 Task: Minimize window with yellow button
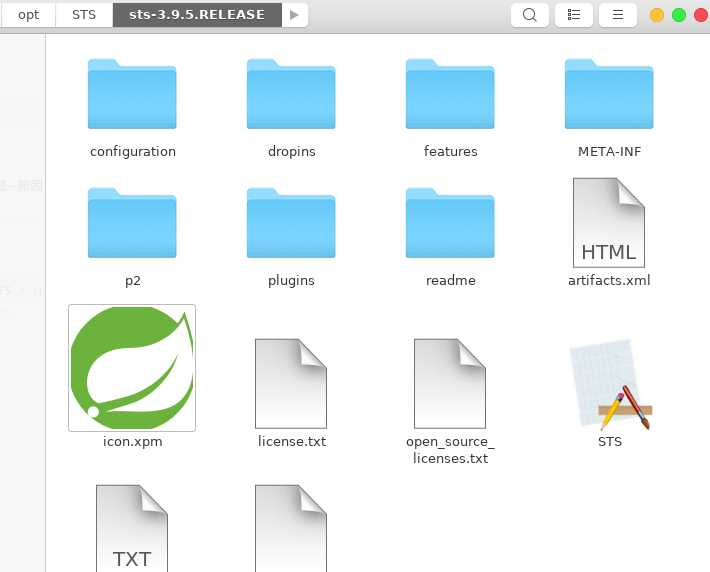pyautogui.click(x=657, y=15)
